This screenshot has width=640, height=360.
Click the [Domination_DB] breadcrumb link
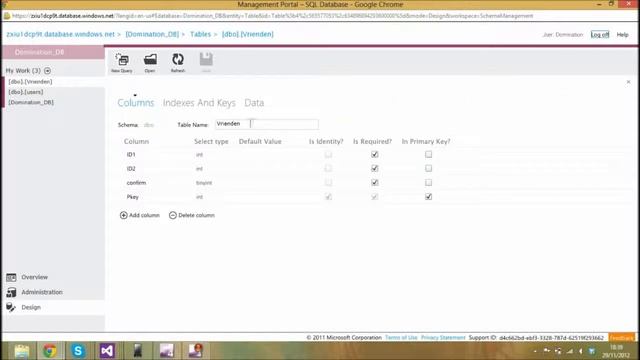(x=152, y=34)
